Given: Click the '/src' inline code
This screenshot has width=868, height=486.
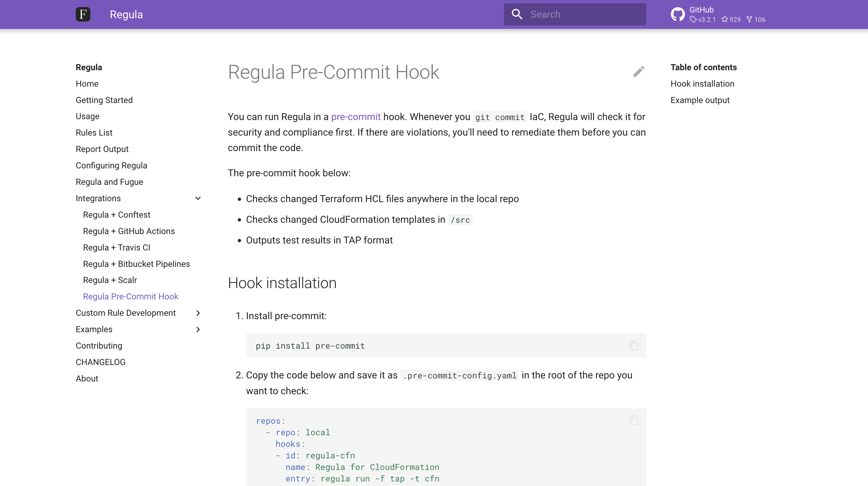Looking at the screenshot, I should (x=460, y=220).
